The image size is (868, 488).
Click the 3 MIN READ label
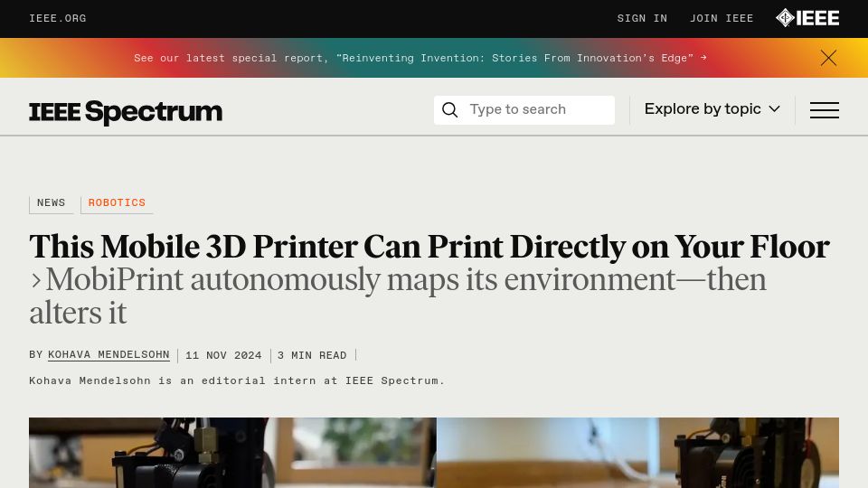tap(312, 356)
